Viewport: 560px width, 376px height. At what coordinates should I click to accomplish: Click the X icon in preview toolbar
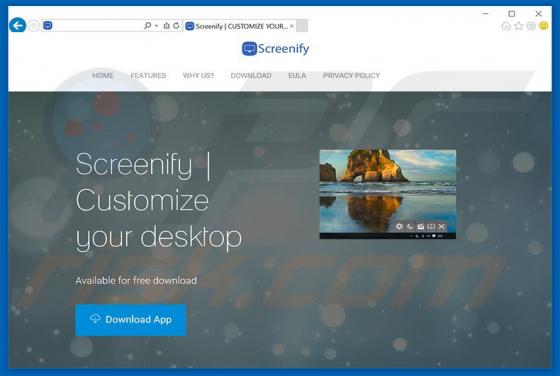click(x=442, y=226)
